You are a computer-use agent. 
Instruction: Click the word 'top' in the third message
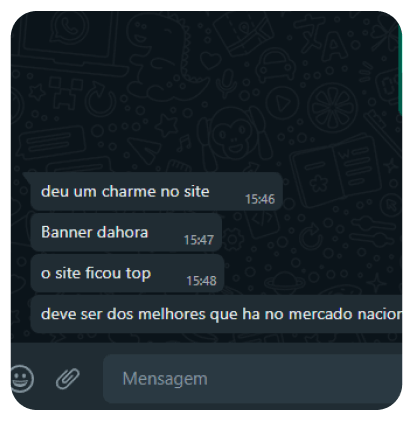coord(138,275)
